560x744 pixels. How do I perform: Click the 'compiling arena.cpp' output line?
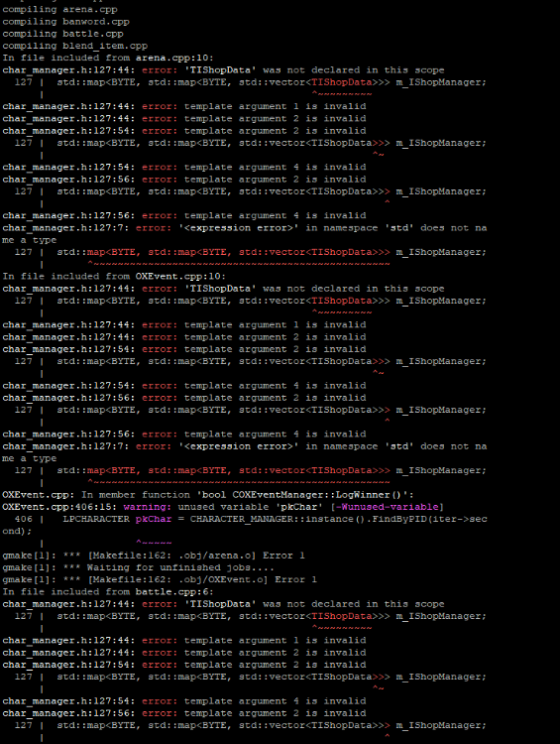click(59, 10)
